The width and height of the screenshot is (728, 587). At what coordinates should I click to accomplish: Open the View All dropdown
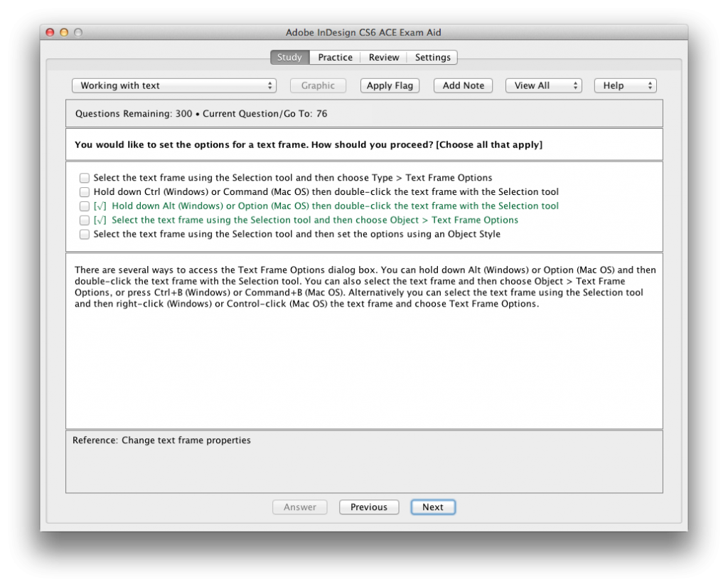543,85
